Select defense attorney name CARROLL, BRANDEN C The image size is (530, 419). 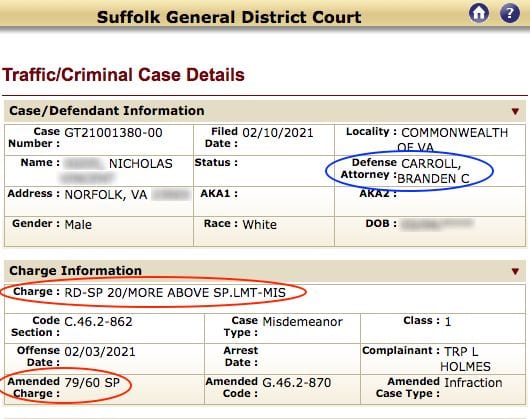click(433, 171)
